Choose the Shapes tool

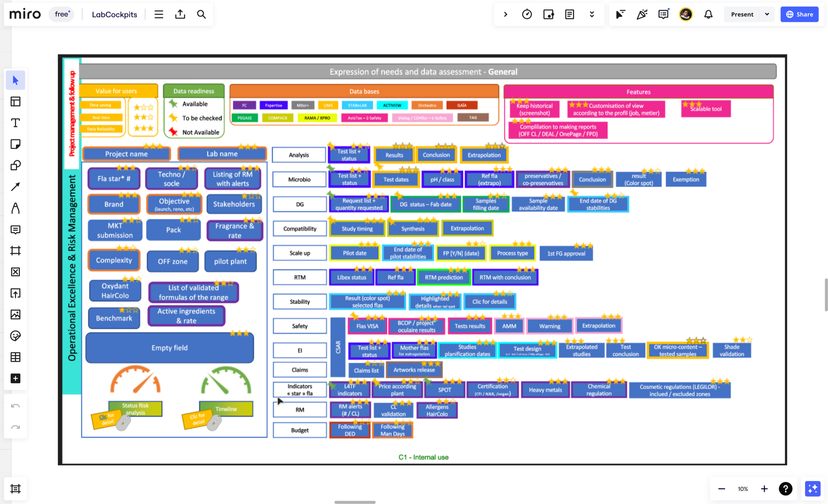coord(16,165)
